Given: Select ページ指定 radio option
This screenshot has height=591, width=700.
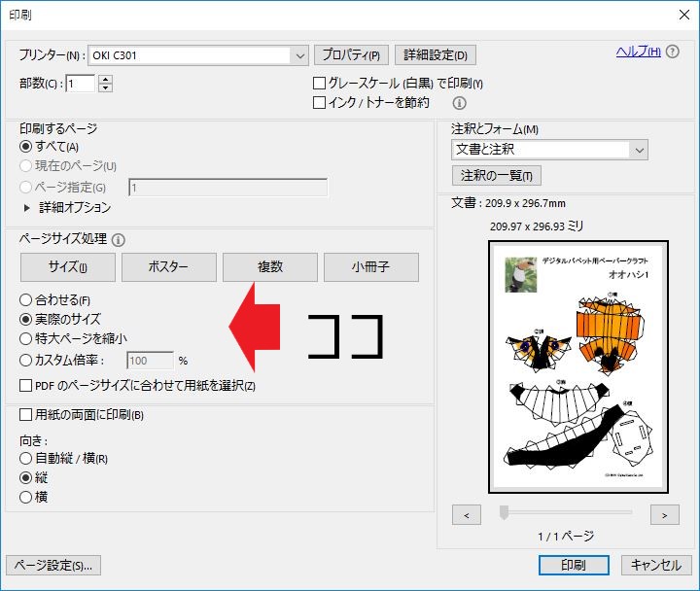Looking at the screenshot, I should [x=26, y=187].
